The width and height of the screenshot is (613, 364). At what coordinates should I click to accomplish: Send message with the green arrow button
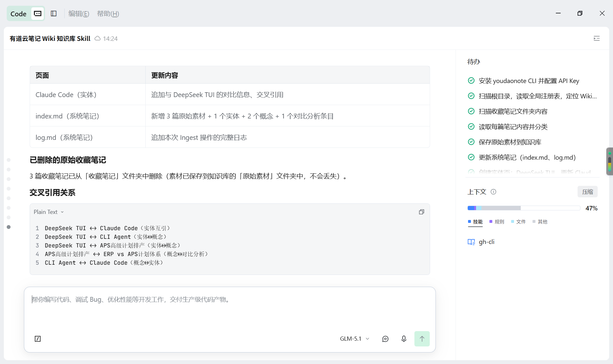(422, 339)
